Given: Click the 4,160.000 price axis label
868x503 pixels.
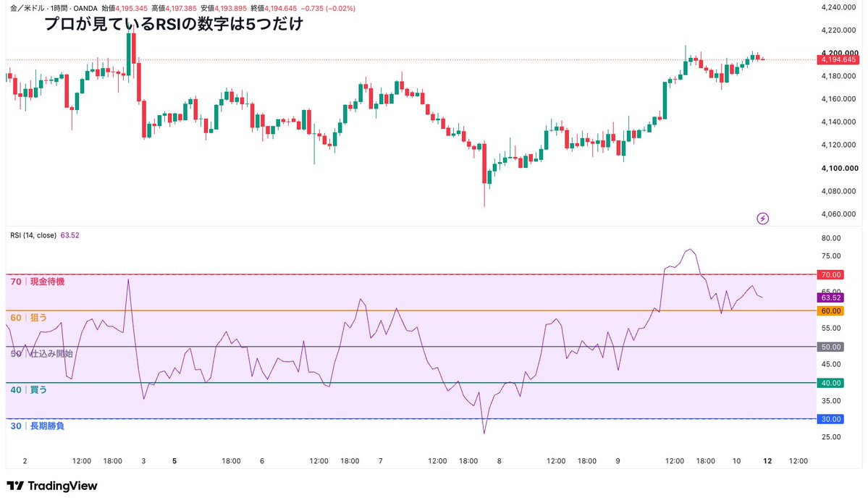Looking at the screenshot, I should [838, 99].
